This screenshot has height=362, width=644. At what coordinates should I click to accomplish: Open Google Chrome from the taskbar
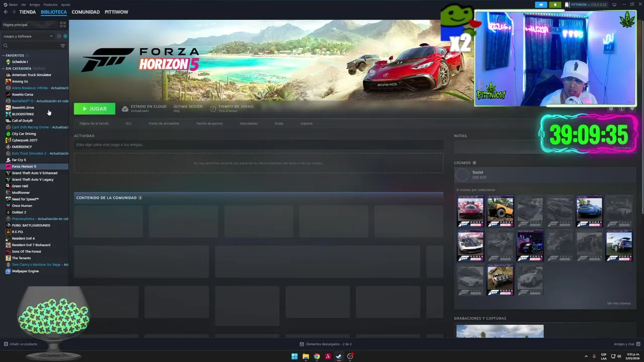click(x=316, y=356)
